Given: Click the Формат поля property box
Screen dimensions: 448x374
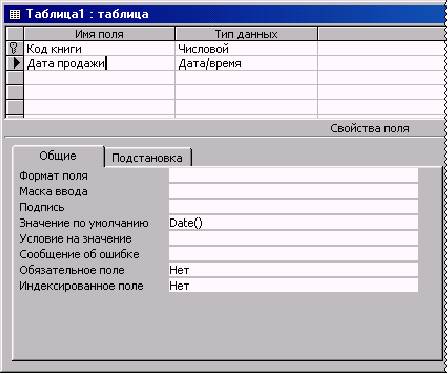Looking at the screenshot, I should (x=293, y=175).
